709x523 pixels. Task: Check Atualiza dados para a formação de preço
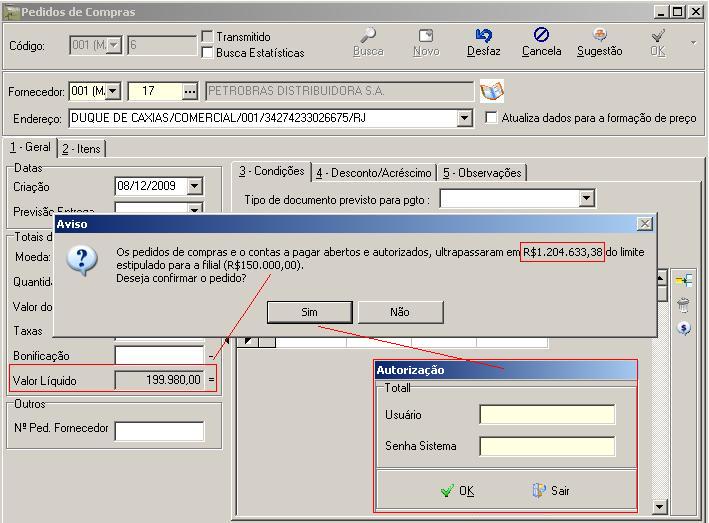coord(491,118)
